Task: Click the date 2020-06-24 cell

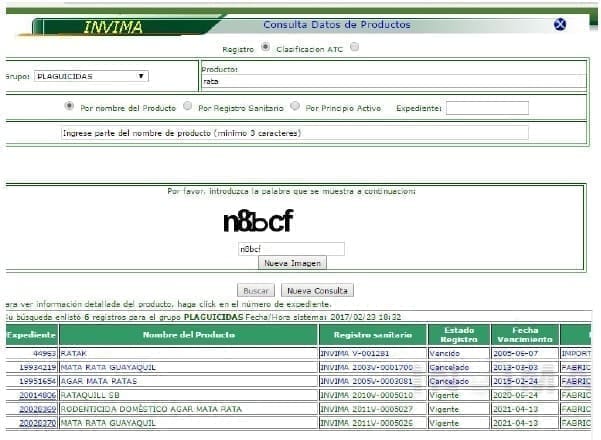Action: 525,395
